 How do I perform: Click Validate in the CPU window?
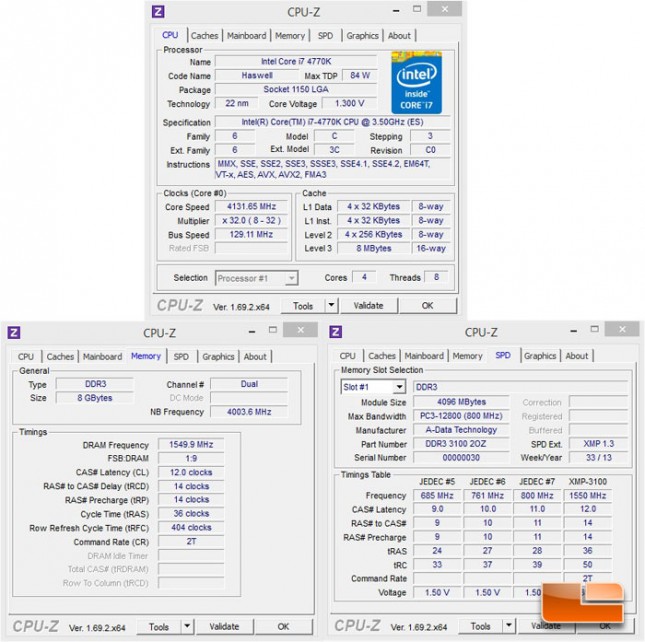369,306
